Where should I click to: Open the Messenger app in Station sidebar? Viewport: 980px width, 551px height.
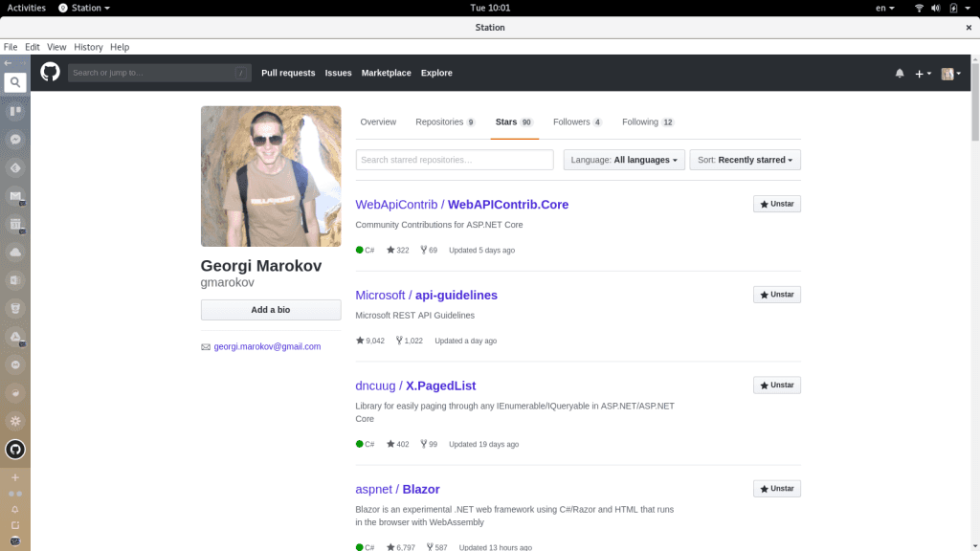click(x=15, y=140)
